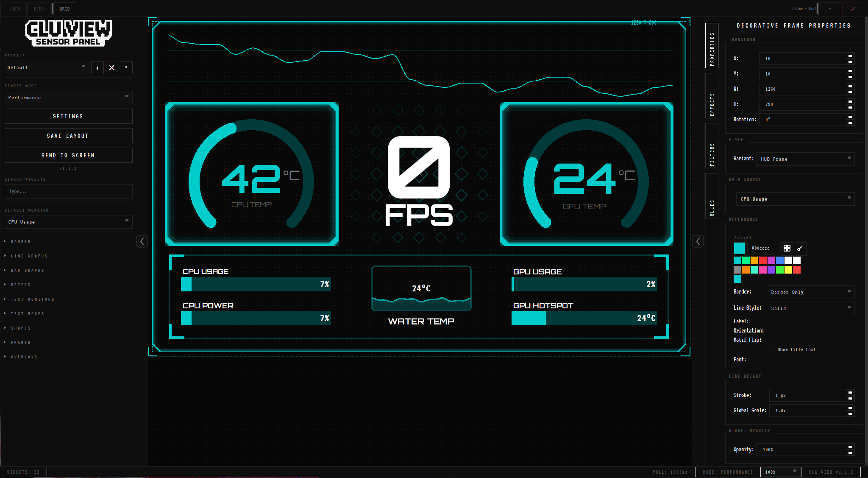868x478 pixels.
Task: Click the UNDO button
Action: [x=15, y=9]
